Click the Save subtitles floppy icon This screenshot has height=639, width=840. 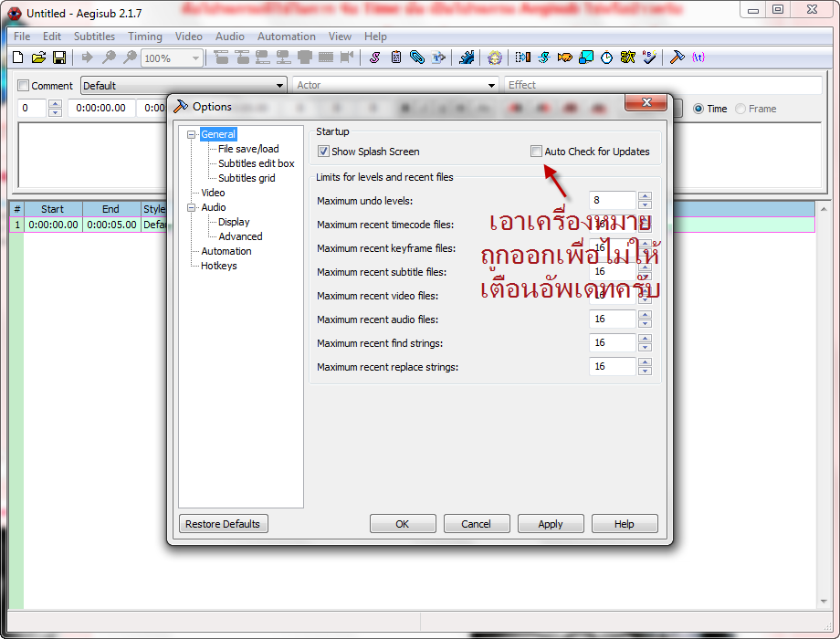coord(59,58)
